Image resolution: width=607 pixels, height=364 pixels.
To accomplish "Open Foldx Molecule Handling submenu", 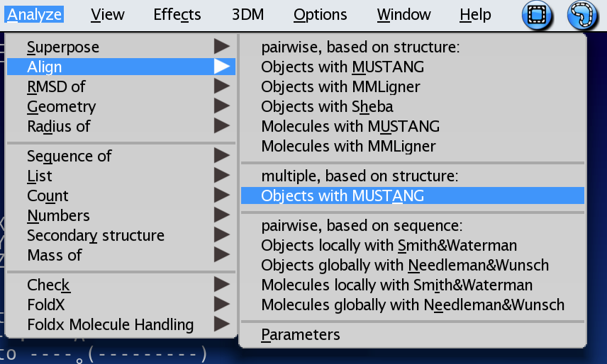I will (x=110, y=324).
